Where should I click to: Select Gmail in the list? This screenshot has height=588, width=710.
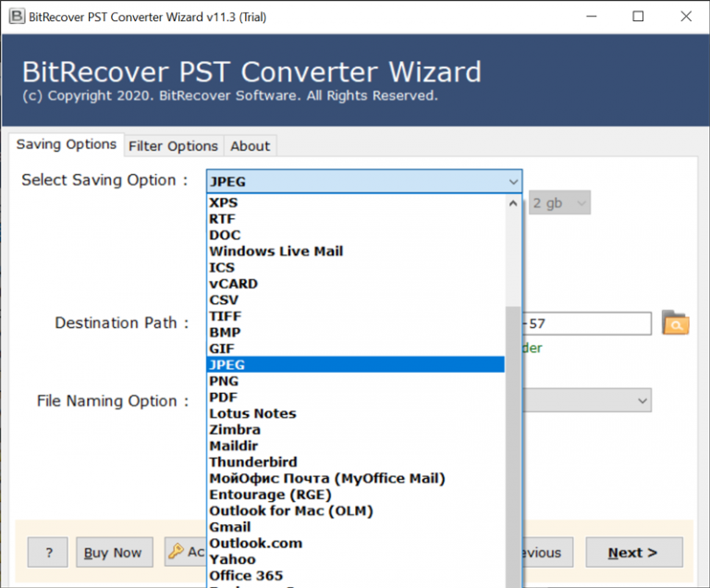(355, 527)
